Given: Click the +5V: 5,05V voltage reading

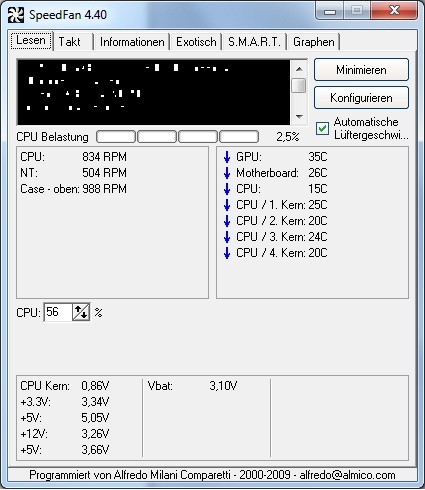Looking at the screenshot, I should pos(65,418).
